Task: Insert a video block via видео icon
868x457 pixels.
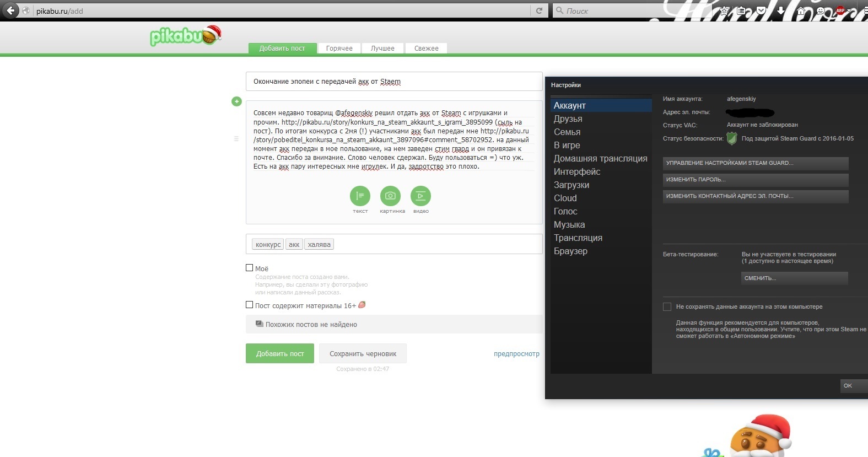Action: coord(420,196)
